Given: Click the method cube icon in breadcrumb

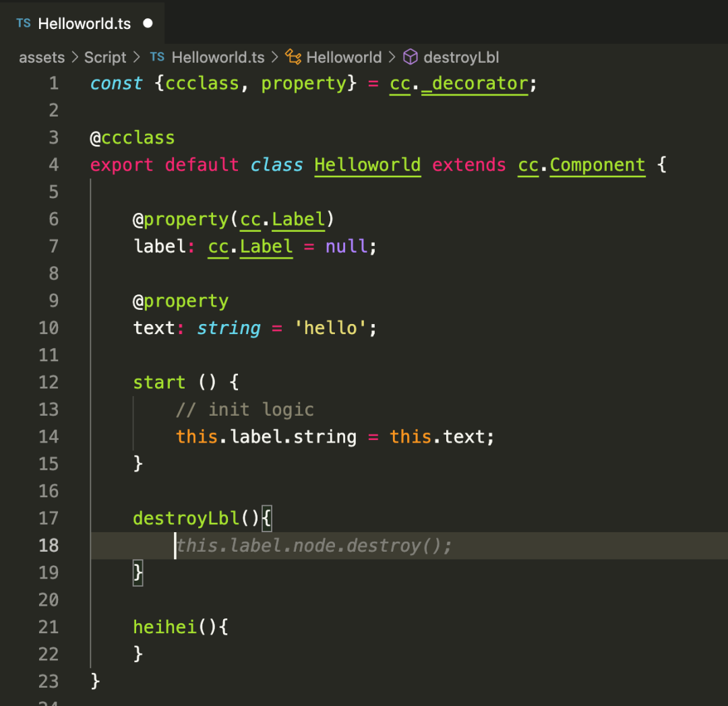Looking at the screenshot, I should click(410, 57).
